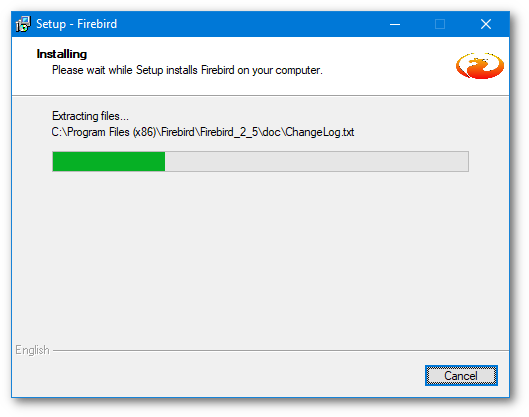Click the English language label

(x=32, y=350)
